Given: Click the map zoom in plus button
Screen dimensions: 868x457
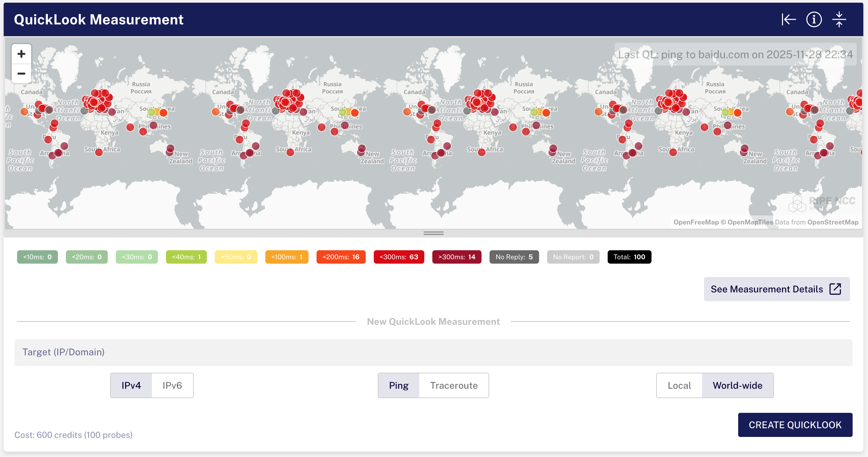Looking at the screenshot, I should pos(21,54).
